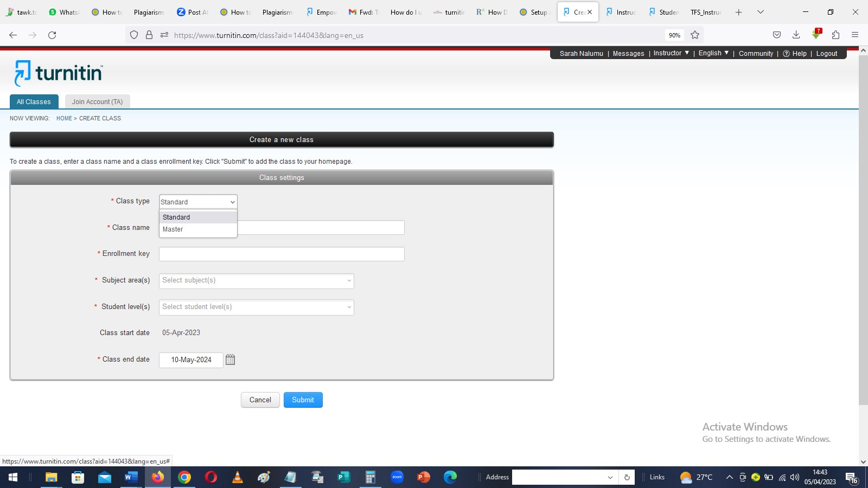Open the Instructor role dropdown
The image size is (868, 488).
tap(671, 53)
